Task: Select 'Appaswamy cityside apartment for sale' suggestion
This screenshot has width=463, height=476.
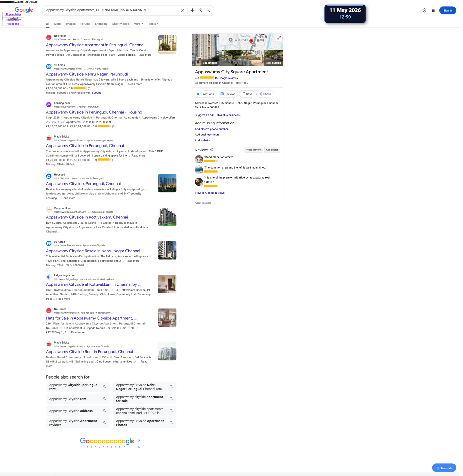Action: point(144,399)
